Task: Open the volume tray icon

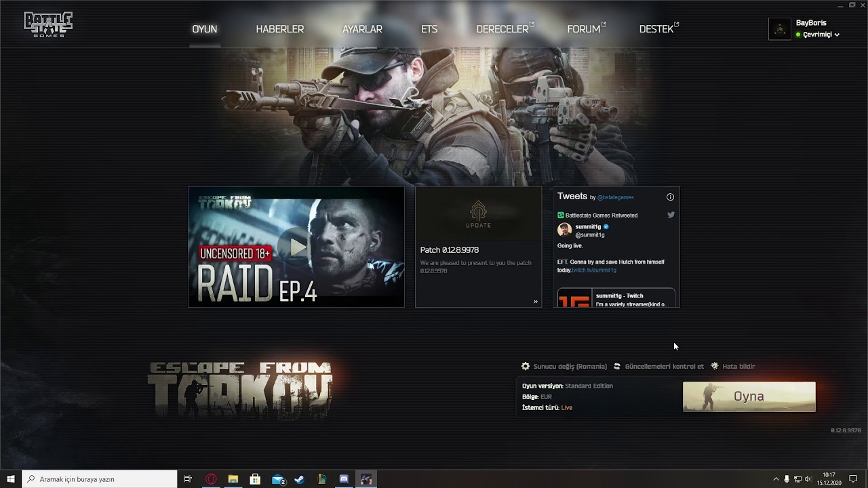Action: [x=808, y=479]
